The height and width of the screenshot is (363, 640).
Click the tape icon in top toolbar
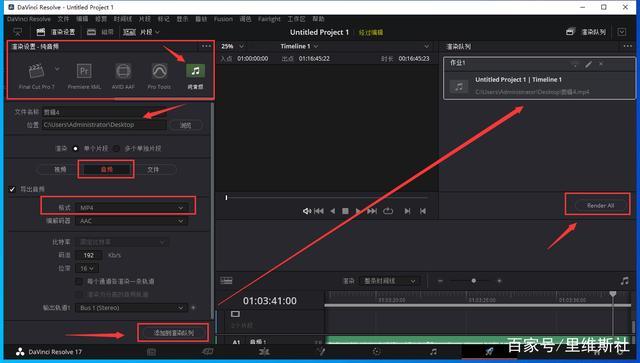(x=92, y=32)
